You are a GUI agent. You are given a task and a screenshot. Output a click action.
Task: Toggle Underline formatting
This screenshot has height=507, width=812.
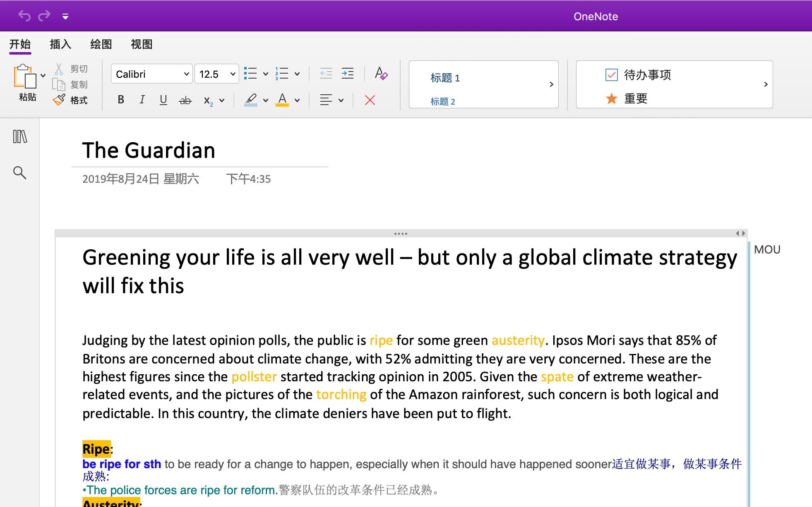(x=163, y=100)
